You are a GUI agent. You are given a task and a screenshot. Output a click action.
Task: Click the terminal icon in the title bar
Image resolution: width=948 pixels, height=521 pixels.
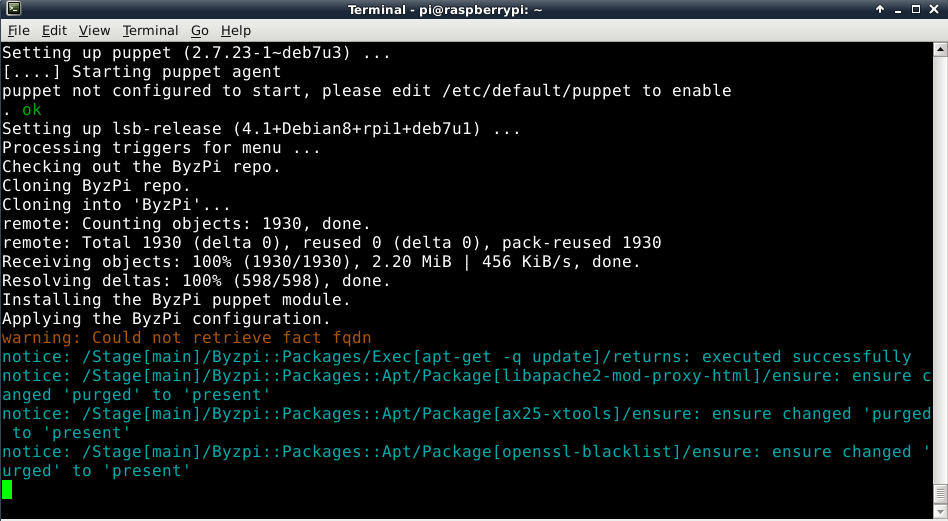[13, 8]
